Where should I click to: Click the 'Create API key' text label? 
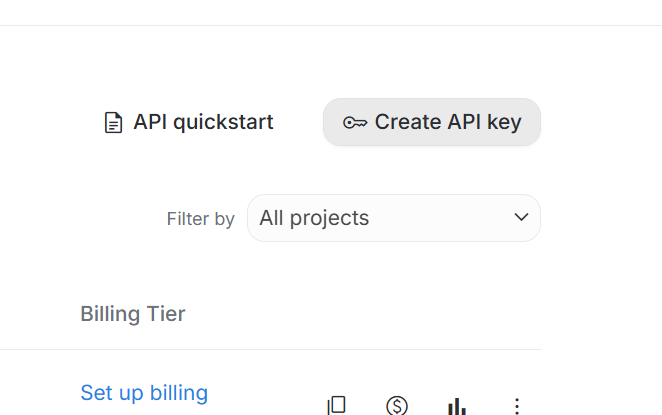pyautogui.click(x=448, y=123)
